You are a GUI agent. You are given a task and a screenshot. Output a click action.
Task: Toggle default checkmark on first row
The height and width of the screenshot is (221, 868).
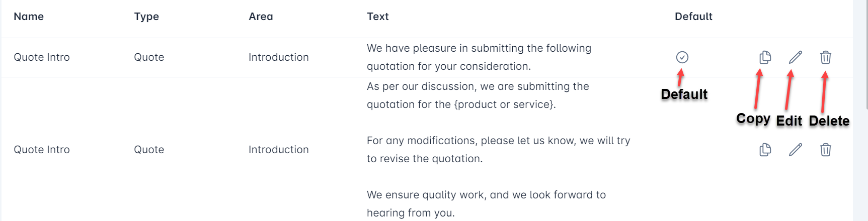point(682,57)
